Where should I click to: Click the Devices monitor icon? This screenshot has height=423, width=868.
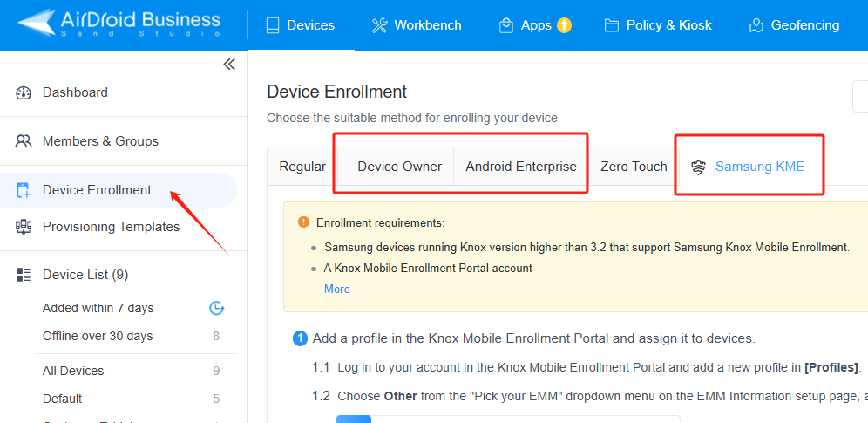[x=273, y=25]
